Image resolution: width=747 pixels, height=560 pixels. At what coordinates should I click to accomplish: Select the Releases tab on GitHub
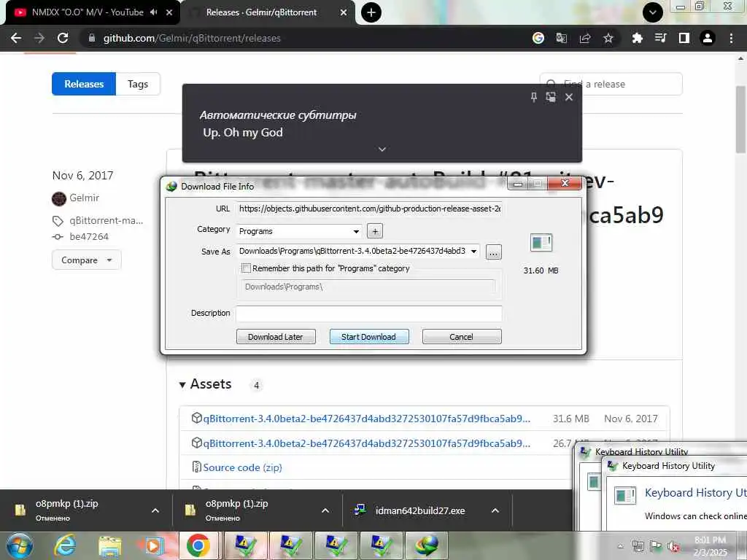84,84
